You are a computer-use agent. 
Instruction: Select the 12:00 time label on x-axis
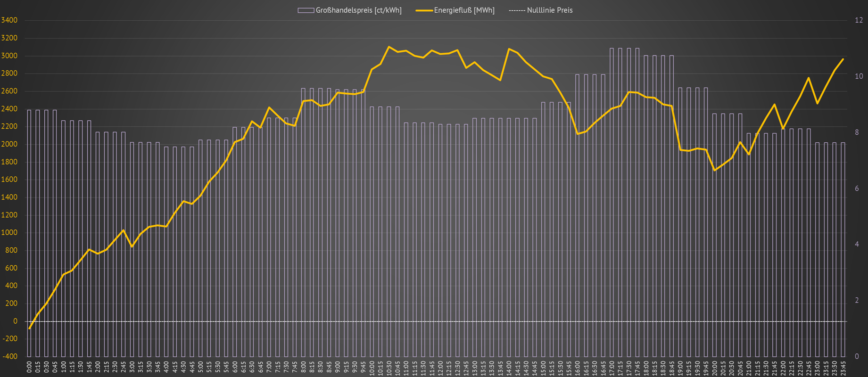pos(440,367)
